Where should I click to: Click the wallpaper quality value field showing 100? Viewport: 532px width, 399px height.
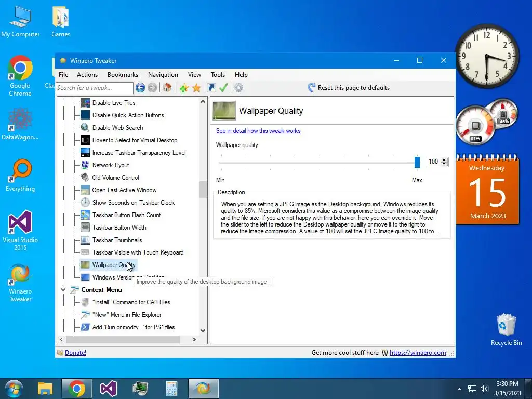pos(434,162)
